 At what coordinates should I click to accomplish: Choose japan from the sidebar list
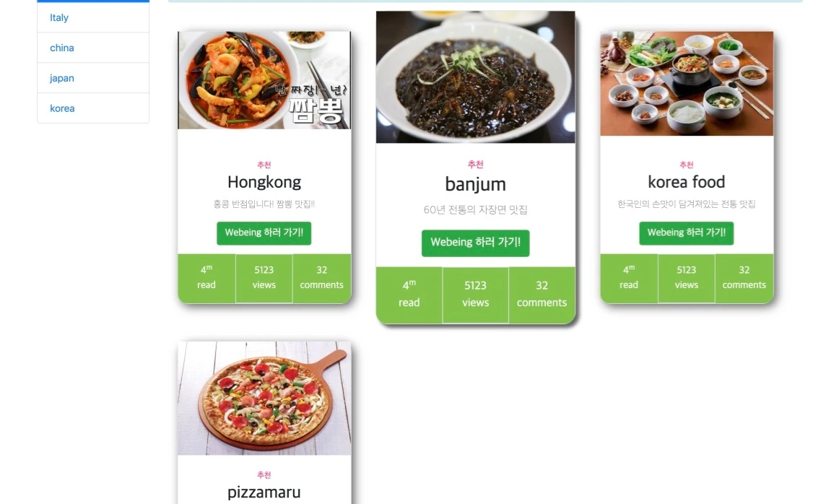(x=61, y=78)
